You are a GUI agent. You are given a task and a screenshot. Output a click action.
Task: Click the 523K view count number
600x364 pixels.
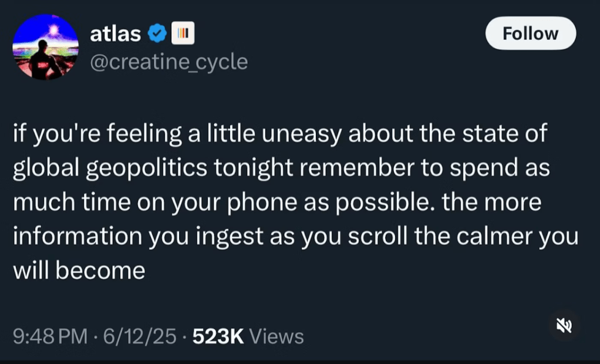pyautogui.click(x=218, y=336)
